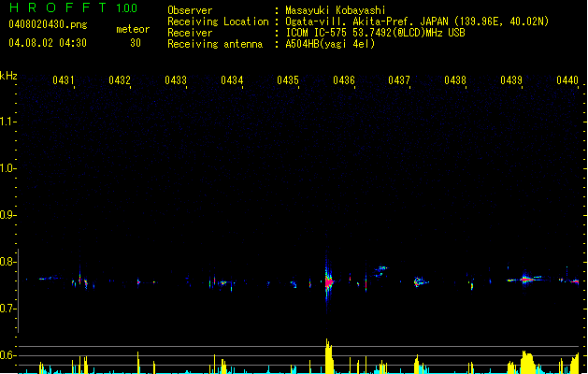The width and height of the screenshot is (588, 374).
Task: Click the 0.7 kHz axis label
Action: [x=7, y=309]
